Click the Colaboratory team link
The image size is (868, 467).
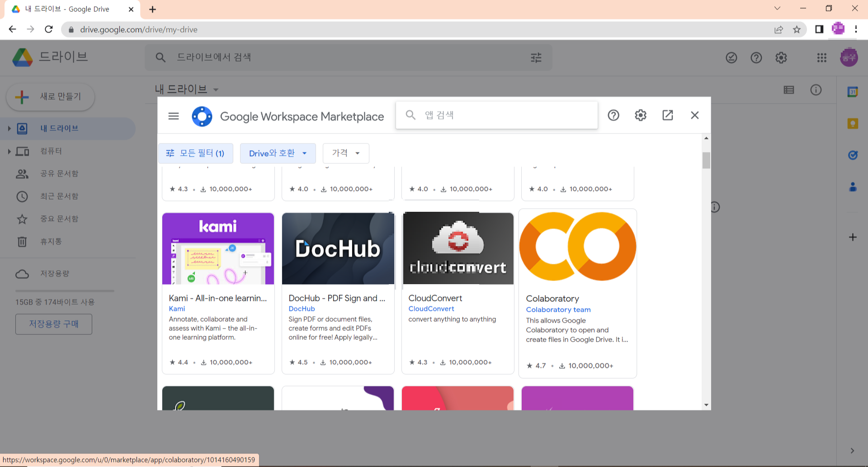558,310
